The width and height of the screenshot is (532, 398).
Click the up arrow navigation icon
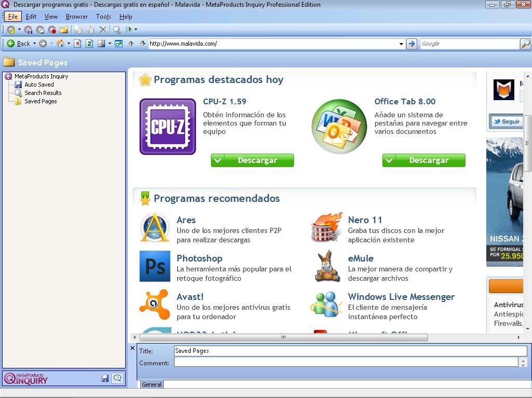pyautogui.click(x=130, y=44)
